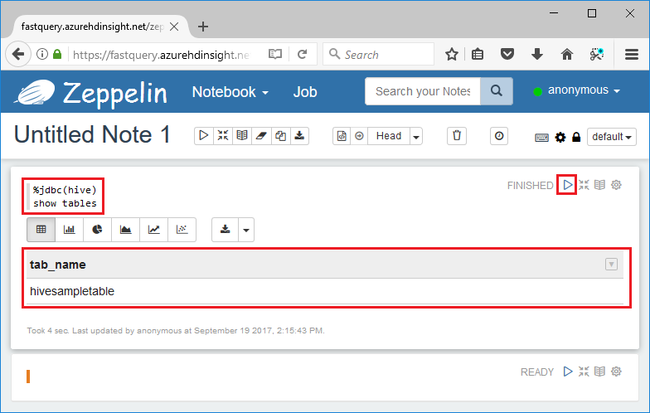Viewport: 650px width, 413px height.
Task: Click the Untitled Note 1 title
Action: click(92, 135)
